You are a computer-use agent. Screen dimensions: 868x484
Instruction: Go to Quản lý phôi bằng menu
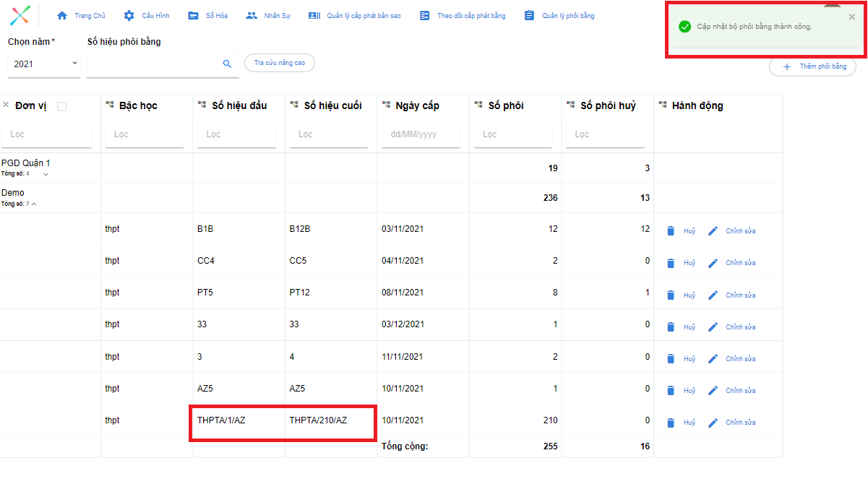click(559, 15)
